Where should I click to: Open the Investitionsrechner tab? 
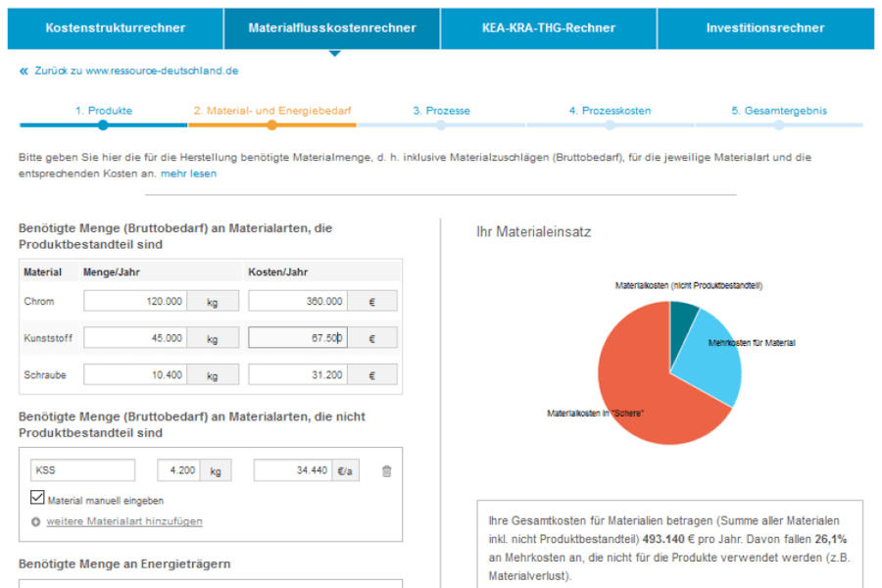click(764, 27)
